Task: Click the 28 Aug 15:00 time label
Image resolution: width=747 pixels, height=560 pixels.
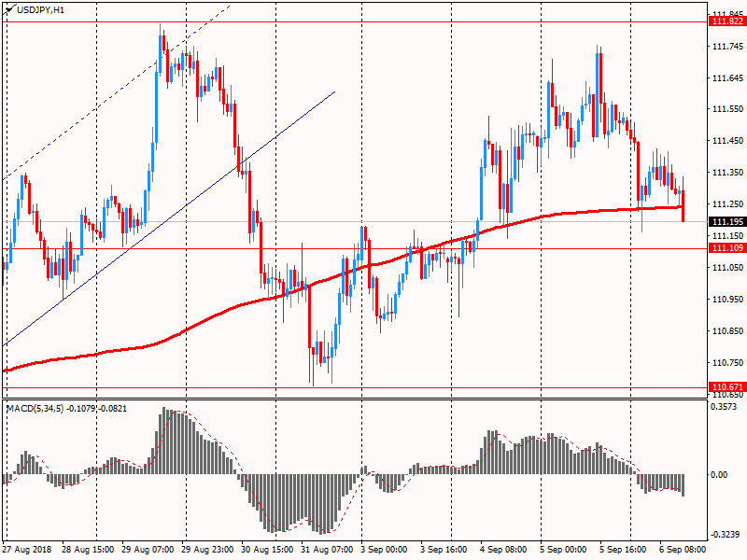Action: (88, 550)
